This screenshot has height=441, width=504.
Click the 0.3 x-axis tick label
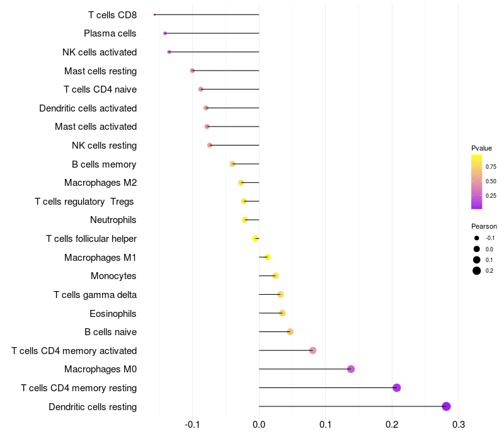[x=459, y=425]
